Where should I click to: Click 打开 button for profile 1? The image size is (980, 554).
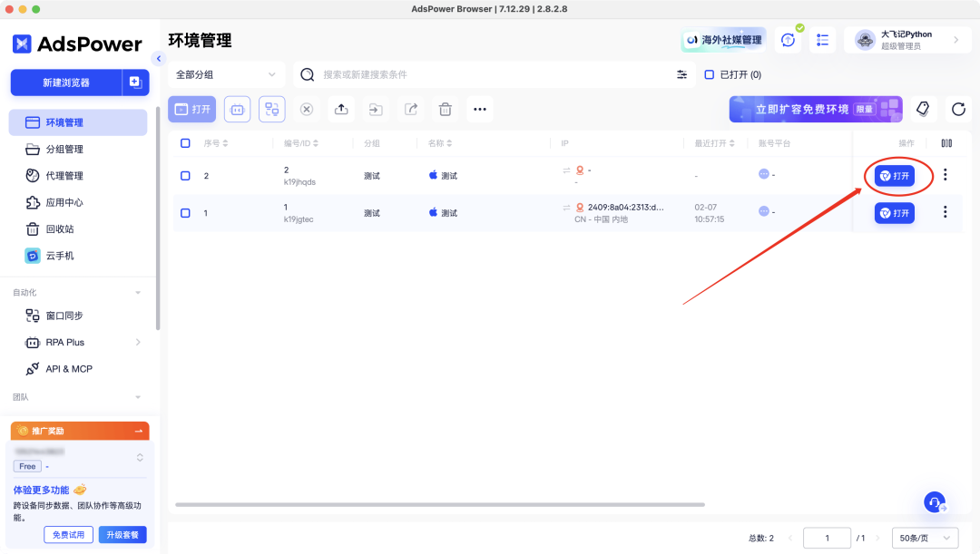point(895,213)
